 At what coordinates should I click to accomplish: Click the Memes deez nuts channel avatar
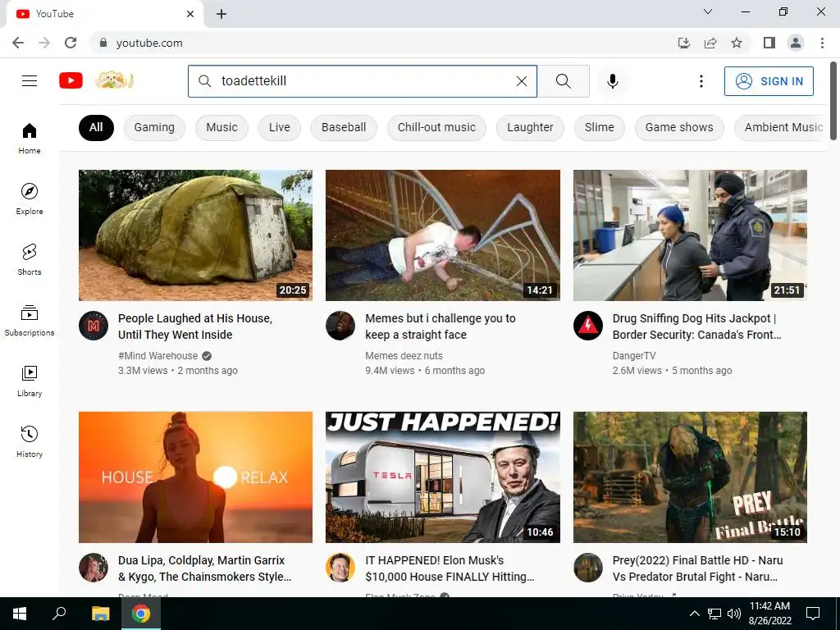pyautogui.click(x=340, y=326)
